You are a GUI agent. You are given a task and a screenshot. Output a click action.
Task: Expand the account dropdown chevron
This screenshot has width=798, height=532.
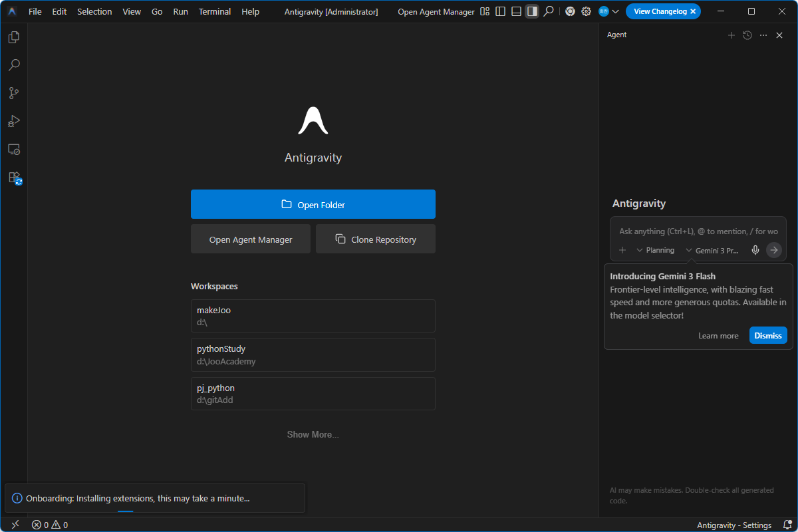point(615,11)
